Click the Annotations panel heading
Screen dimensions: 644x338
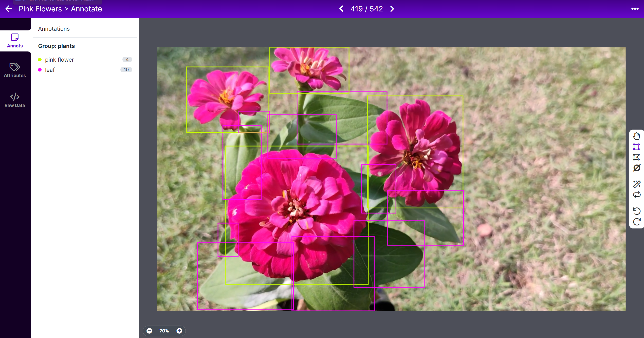click(x=54, y=29)
